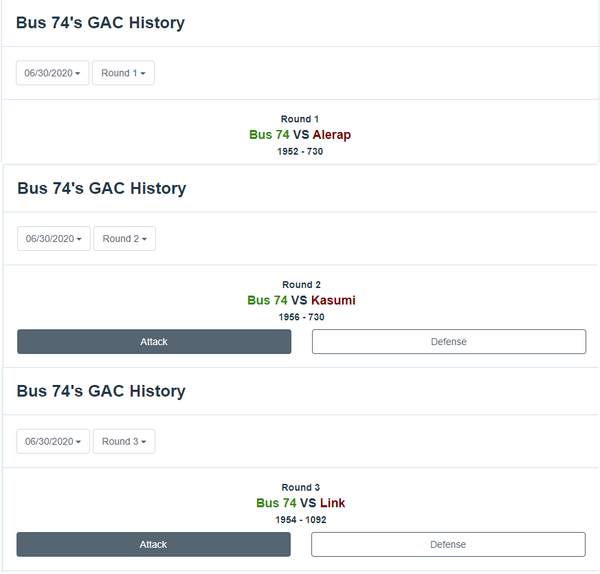Switch to the Defense tab under Round 2

click(448, 342)
